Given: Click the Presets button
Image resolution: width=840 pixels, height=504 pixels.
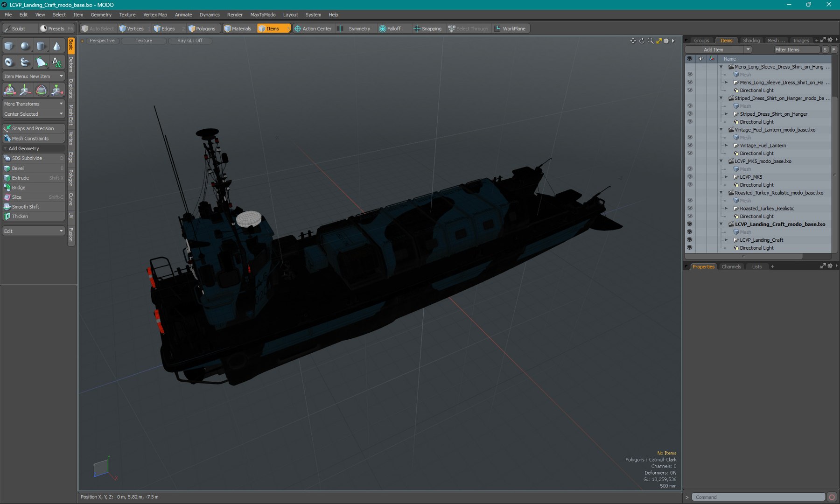Looking at the screenshot, I should pyautogui.click(x=56, y=28).
